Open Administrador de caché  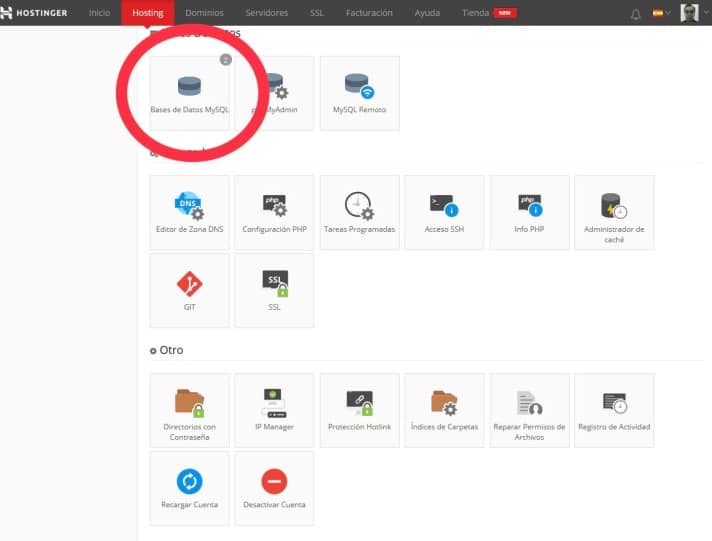point(614,213)
